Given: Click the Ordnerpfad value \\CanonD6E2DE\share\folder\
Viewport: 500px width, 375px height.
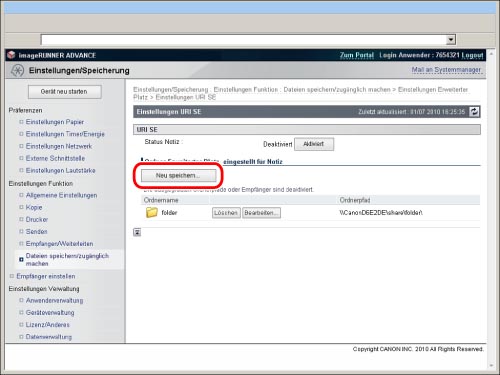Looking at the screenshot, I should (381, 213).
